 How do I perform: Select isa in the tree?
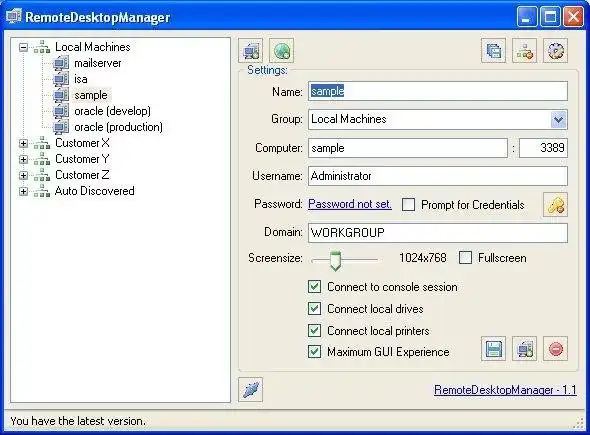click(x=81, y=79)
